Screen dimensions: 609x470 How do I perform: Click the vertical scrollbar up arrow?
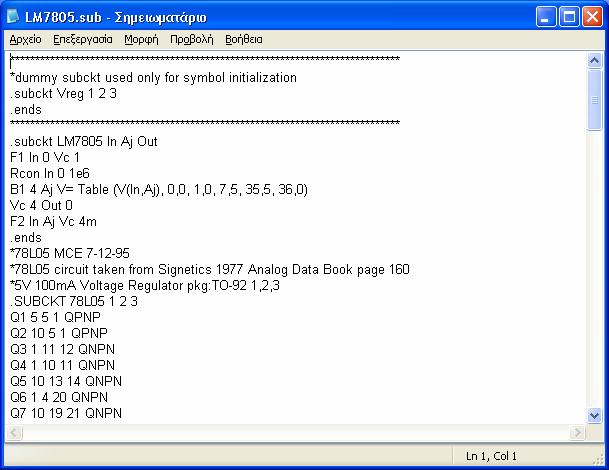[595, 61]
